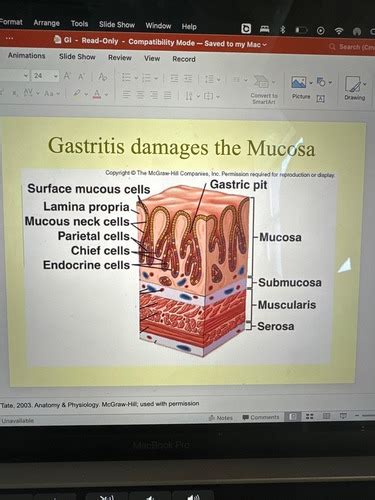This screenshot has width=375, height=500.
Task: Open the align text vertical options
Action: [x=212, y=97]
